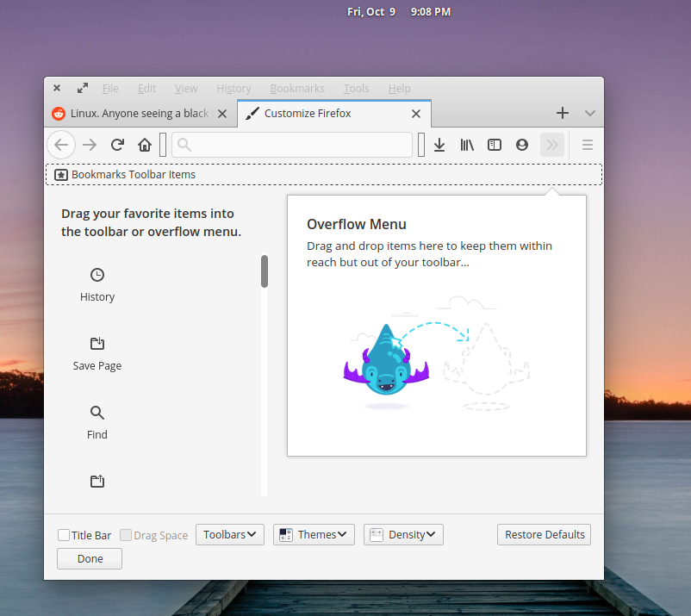Open the View menu
Viewport: 691px width, 616px height.
[x=186, y=89]
